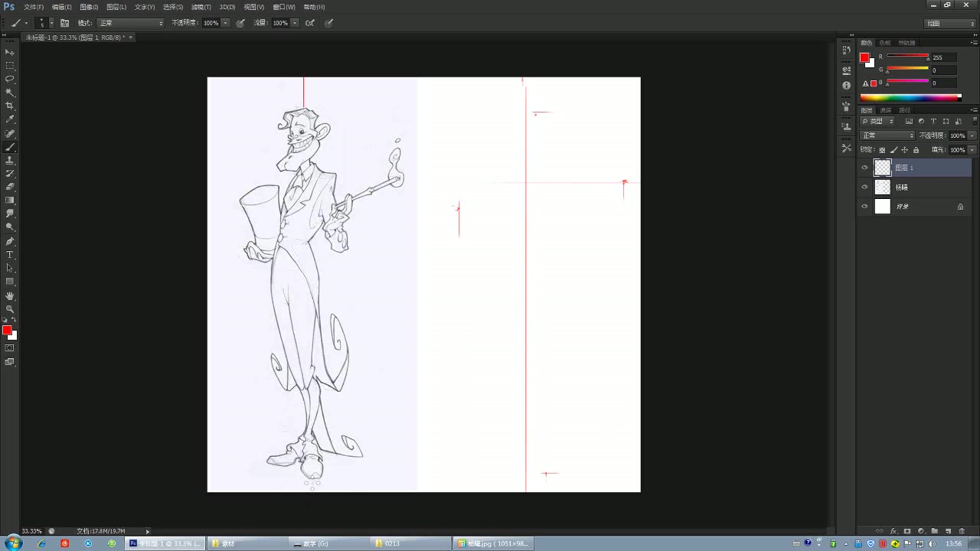Open the Tool Presets panel icon
980x551 pixels.
pyautogui.click(x=846, y=148)
